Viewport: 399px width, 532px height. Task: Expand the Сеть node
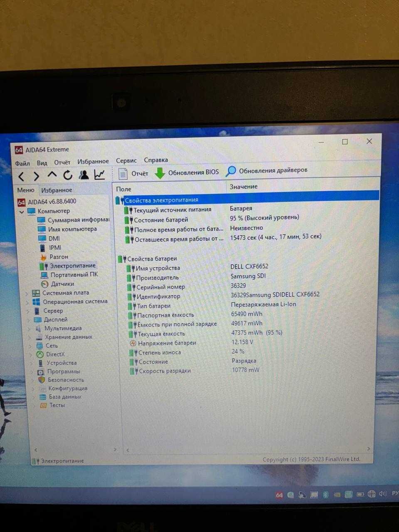(31, 346)
